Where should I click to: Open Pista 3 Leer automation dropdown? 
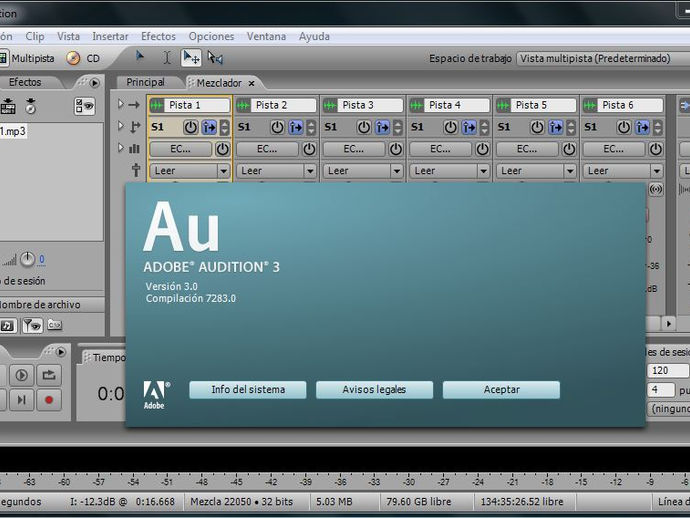click(363, 171)
